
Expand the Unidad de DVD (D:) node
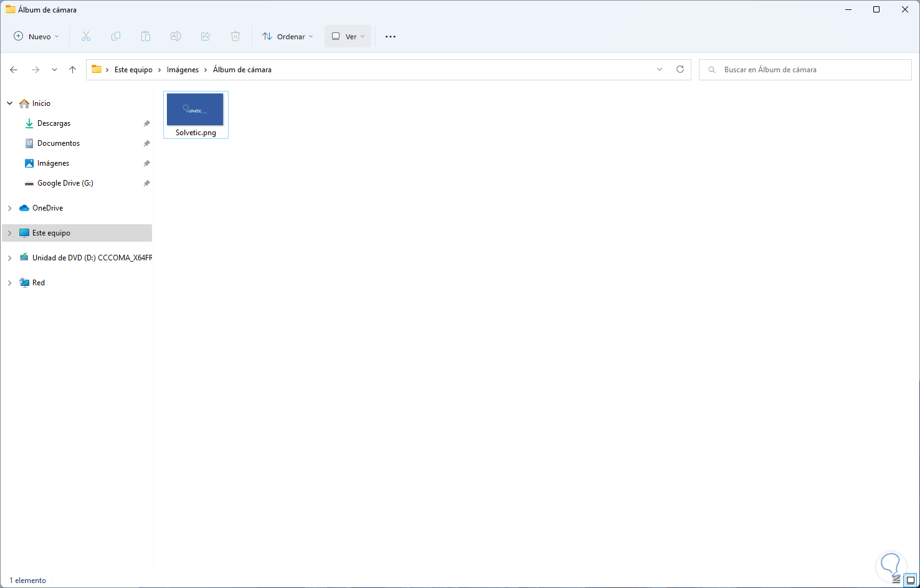pos(9,258)
